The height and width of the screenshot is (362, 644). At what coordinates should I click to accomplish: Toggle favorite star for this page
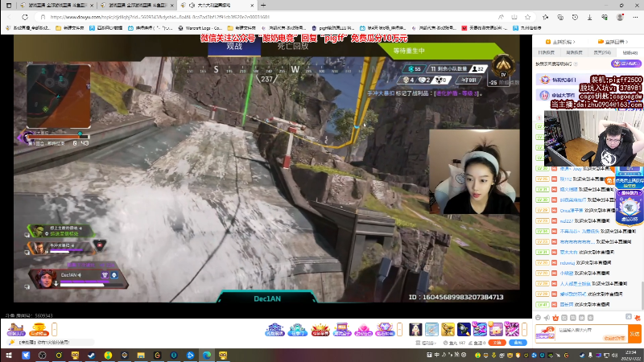[528, 17]
